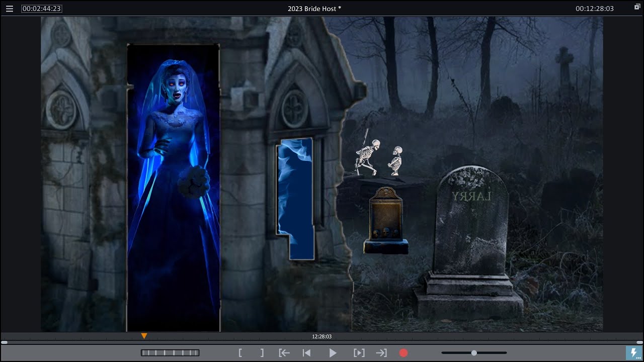Select the ghost bride image in preview
Image resolution: width=644 pixels, height=362 pixels.
174,188
